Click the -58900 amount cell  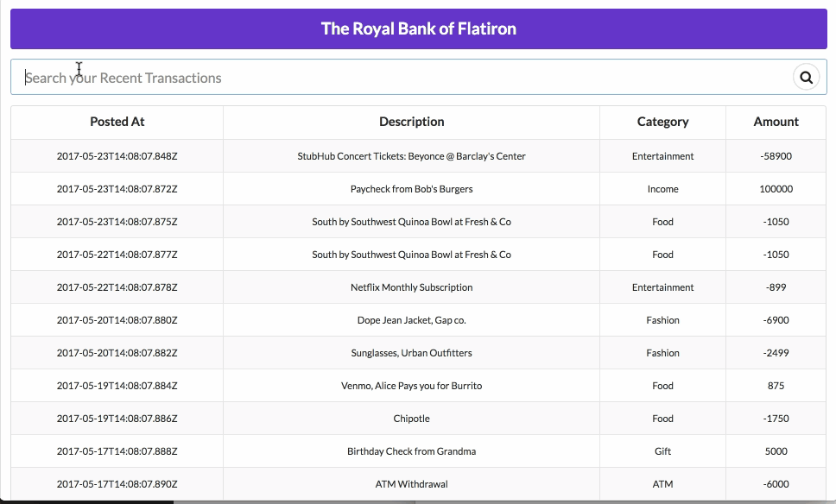pyautogui.click(x=776, y=156)
